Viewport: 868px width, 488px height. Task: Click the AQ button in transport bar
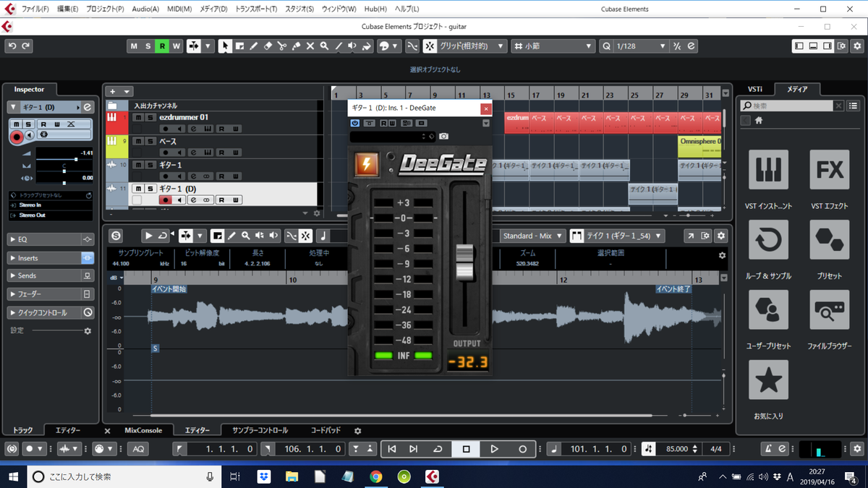pos(137,449)
